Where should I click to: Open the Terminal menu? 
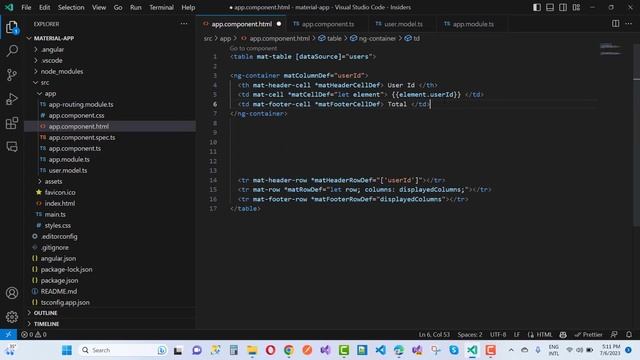coord(161,7)
